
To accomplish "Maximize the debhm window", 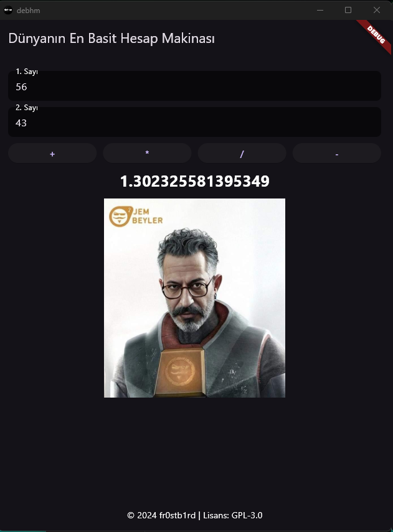I will point(348,10).
